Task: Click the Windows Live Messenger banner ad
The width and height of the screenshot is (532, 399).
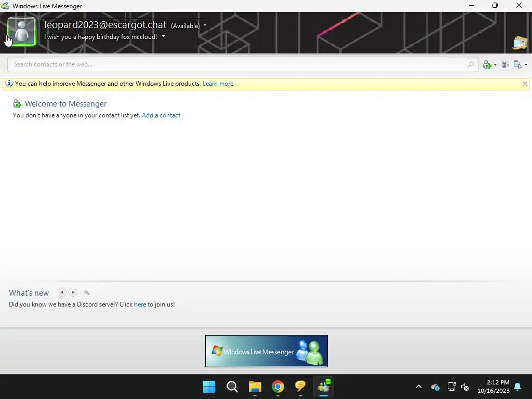Action: (267, 351)
